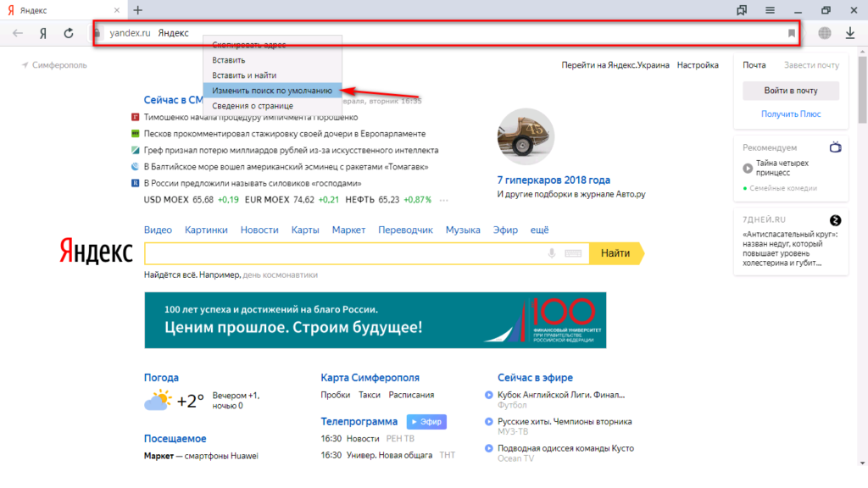Open the Музыка service link
Image resolution: width=868 pixels, height=488 pixels.
point(463,230)
